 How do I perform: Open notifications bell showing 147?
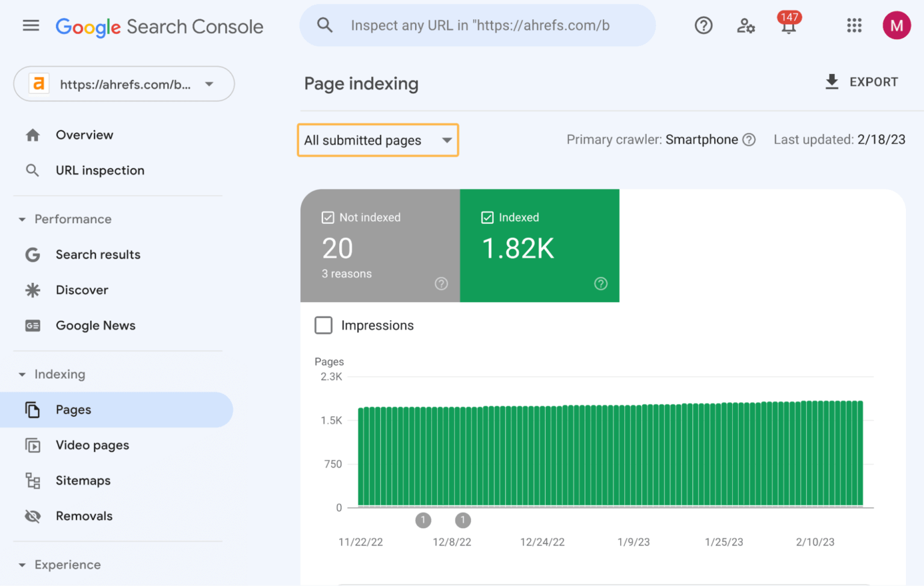788,26
